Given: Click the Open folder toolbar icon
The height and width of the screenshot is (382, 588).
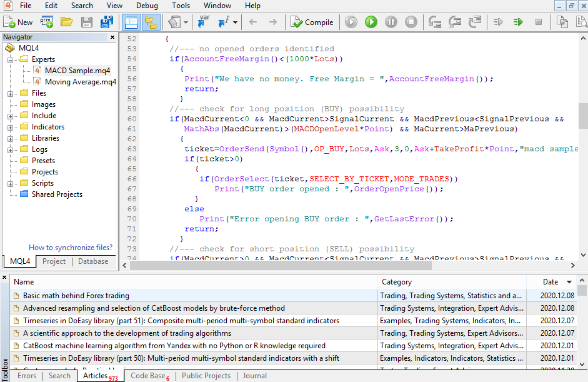Looking at the screenshot, I should click(x=66, y=22).
